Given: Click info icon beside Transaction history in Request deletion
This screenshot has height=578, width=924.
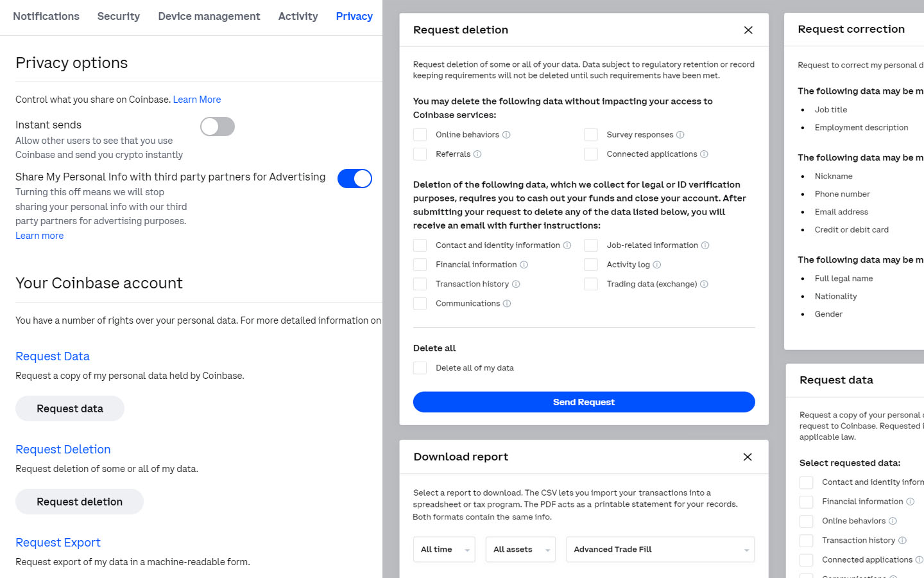Looking at the screenshot, I should 516,284.
